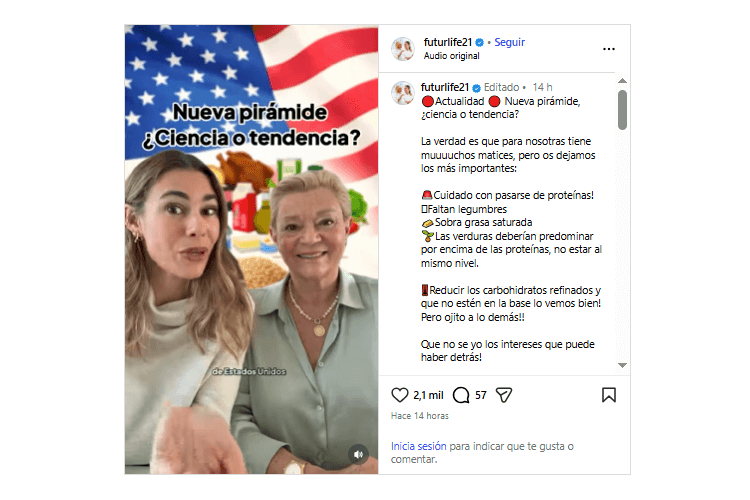
Task: Like the post with the heart icon
Action: 399,395
